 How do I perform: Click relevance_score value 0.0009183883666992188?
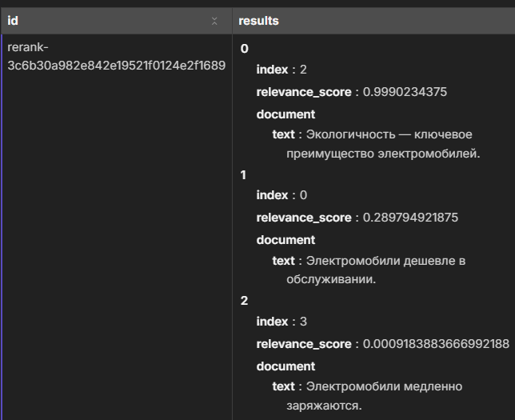coord(436,344)
